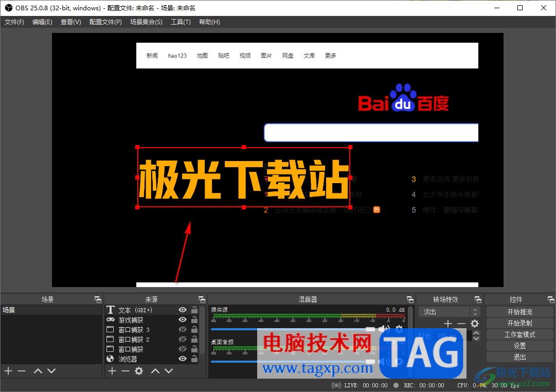This screenshot has width=556, height=392.
Task: Lock the 游戏捕获 source
Action: pos(194,319)
